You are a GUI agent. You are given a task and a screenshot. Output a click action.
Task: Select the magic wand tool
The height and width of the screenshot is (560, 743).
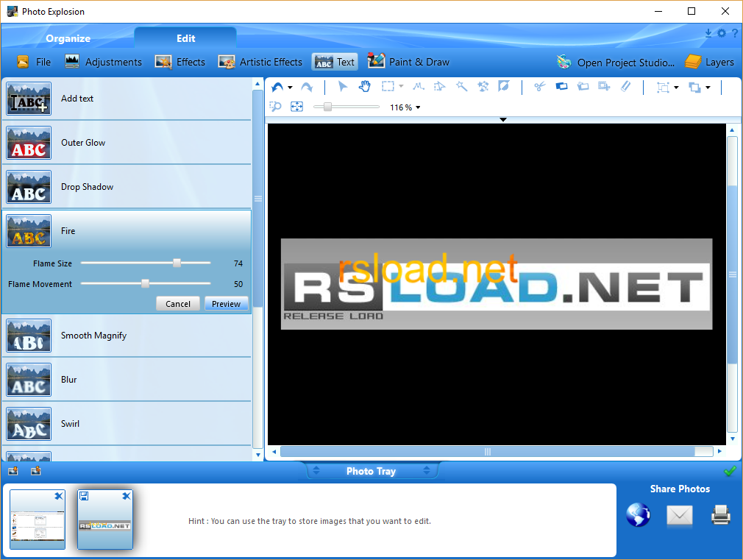pos(461,86)
